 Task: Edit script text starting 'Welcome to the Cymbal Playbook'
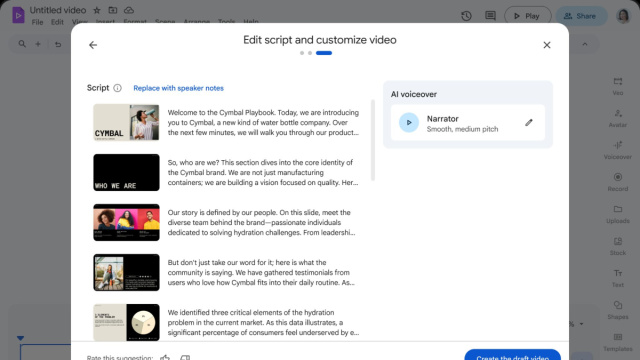(x=263, y=122)
